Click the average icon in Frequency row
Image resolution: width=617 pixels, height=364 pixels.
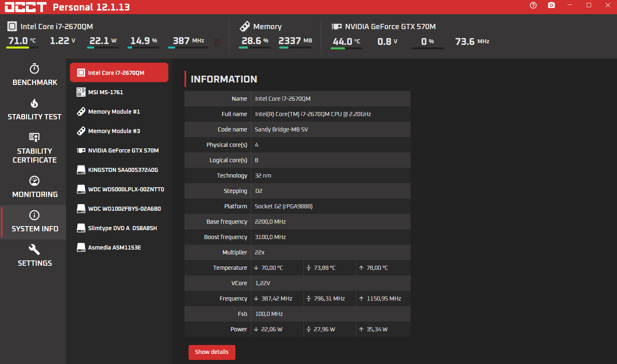tap(309, 298)
